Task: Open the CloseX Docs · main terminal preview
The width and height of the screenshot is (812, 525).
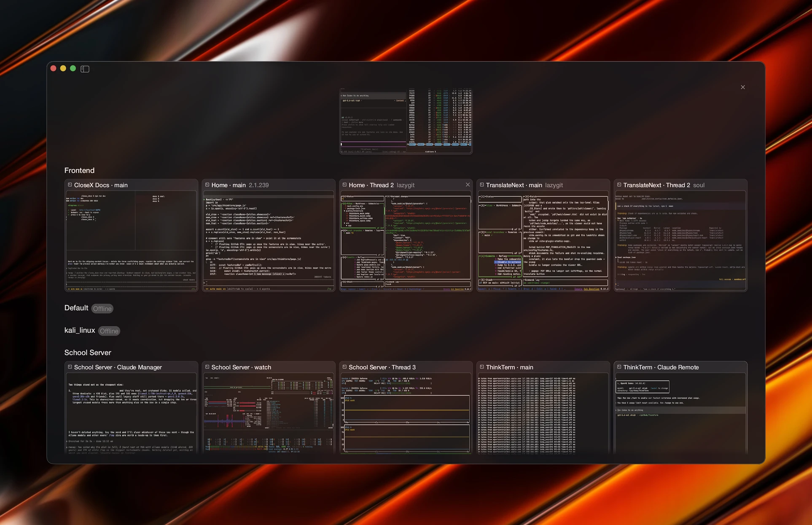Action: pos(131,241)
